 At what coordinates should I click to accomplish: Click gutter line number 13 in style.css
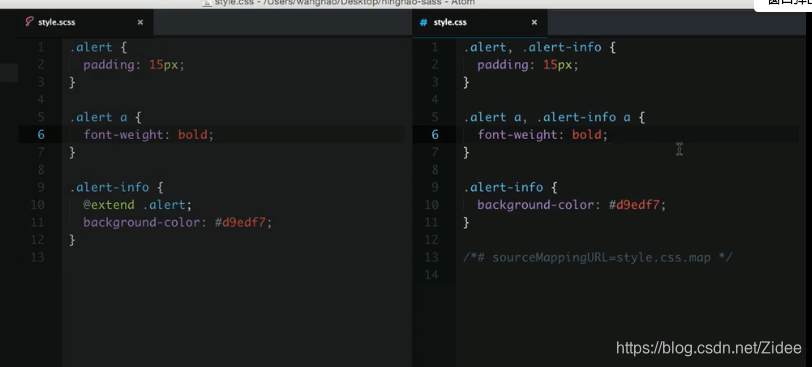pyautogui.click(x=432, y=257)
